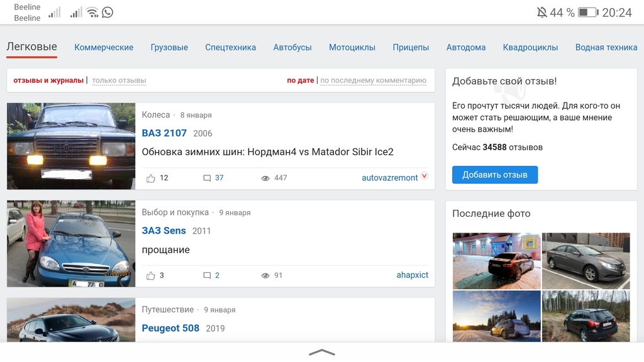Expand the bottom navigation chevron
This screenshot has width=644, height=362.
pyautogui.click(x=322, y=353)
